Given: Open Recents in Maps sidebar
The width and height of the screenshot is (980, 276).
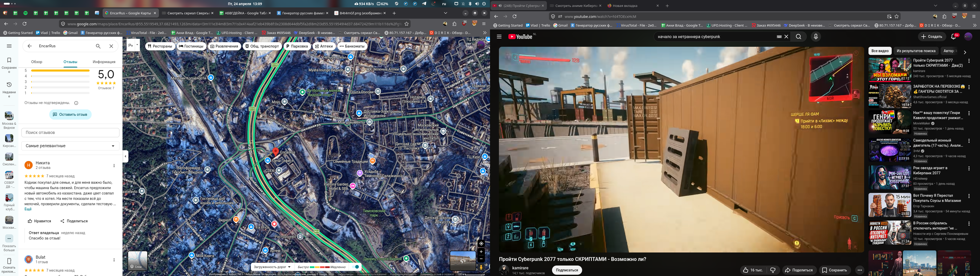Looking at the screenshot, I should click(9, 89).
